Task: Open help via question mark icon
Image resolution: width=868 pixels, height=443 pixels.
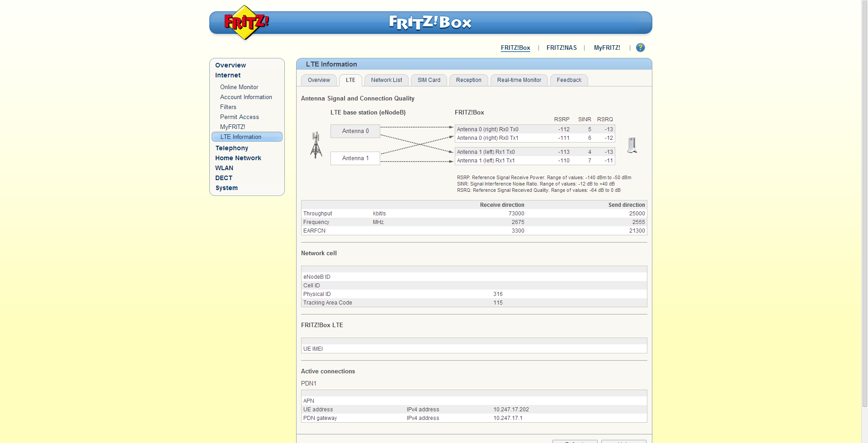Action: tap(640, 48)
